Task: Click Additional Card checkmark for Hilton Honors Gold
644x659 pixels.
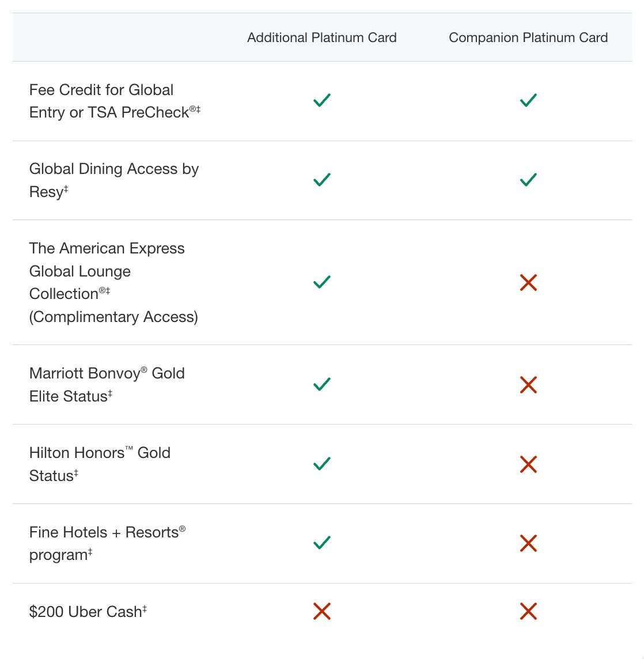Action: [x=322, y=464]
